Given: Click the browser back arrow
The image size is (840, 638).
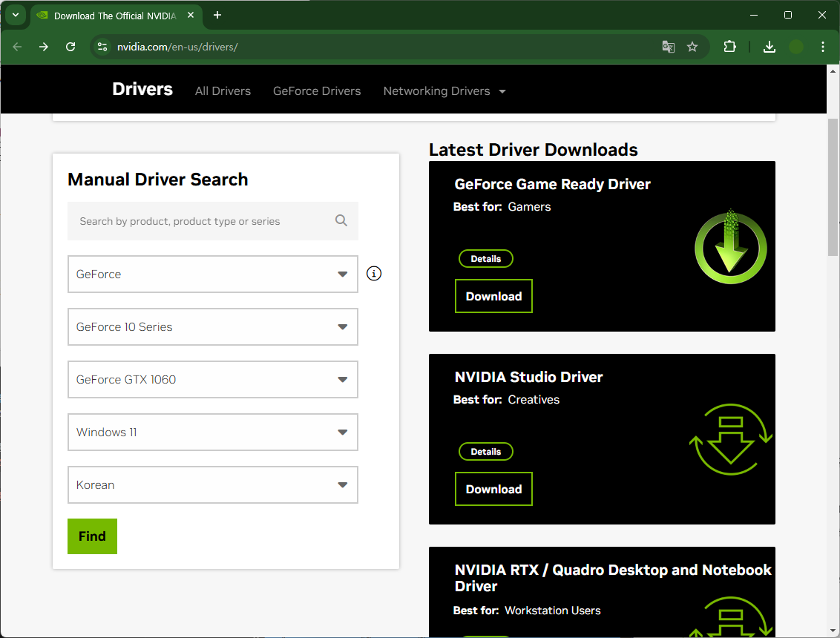Looking at the screenshot, I should [x=17, y=47].
